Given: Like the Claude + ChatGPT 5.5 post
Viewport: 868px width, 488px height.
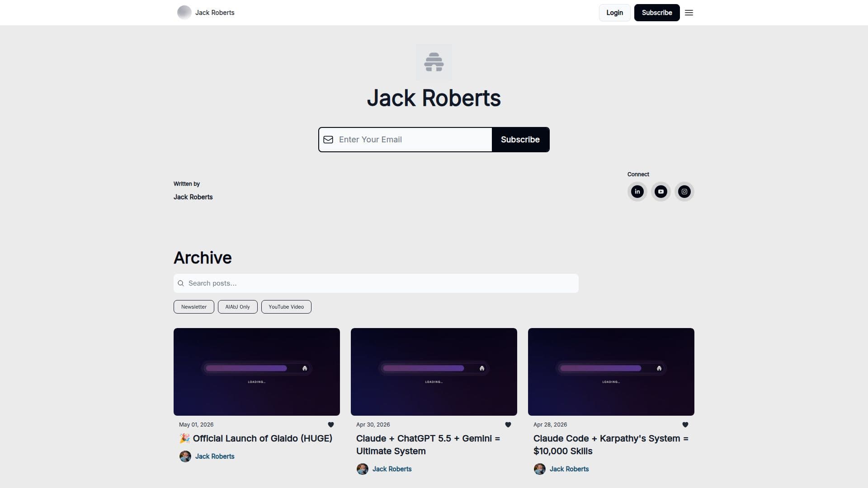Looking at the screenshot, I should click(x=508, y=425).
